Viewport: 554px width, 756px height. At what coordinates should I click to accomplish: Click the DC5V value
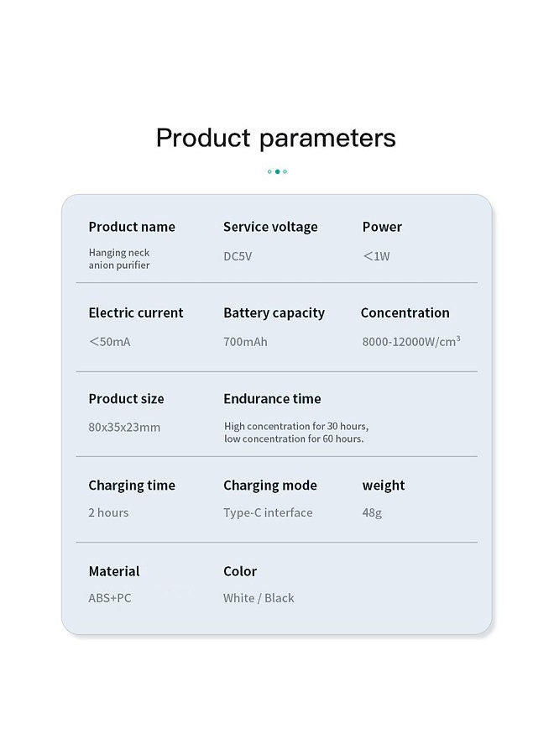pos(238,256)
